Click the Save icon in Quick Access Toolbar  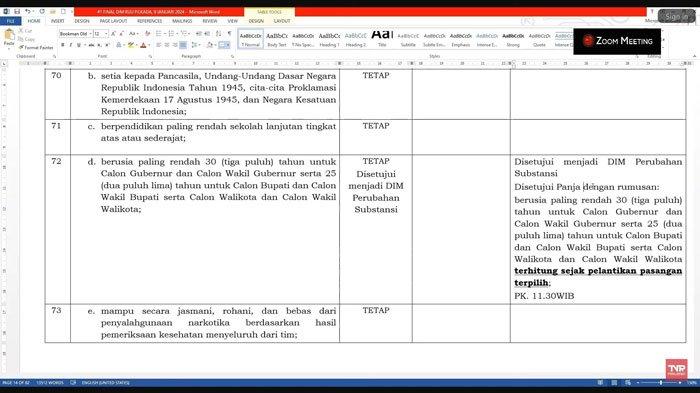pos(17,11)
